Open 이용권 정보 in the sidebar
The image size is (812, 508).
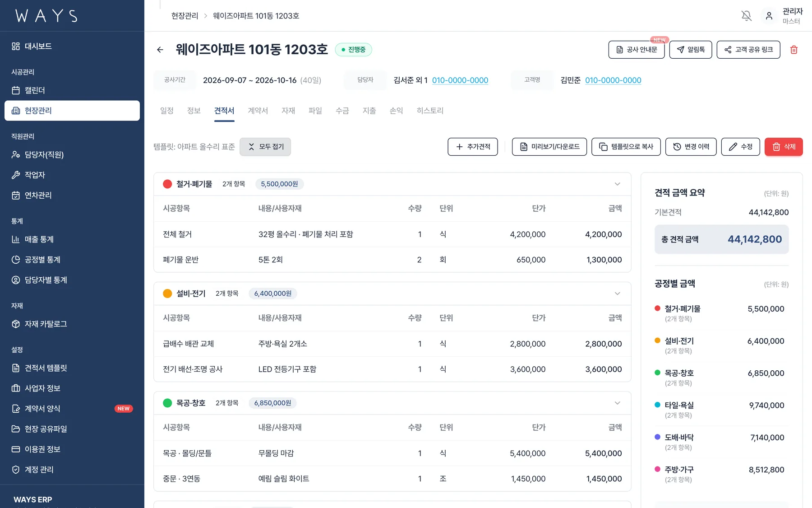(x=72, y=449)
